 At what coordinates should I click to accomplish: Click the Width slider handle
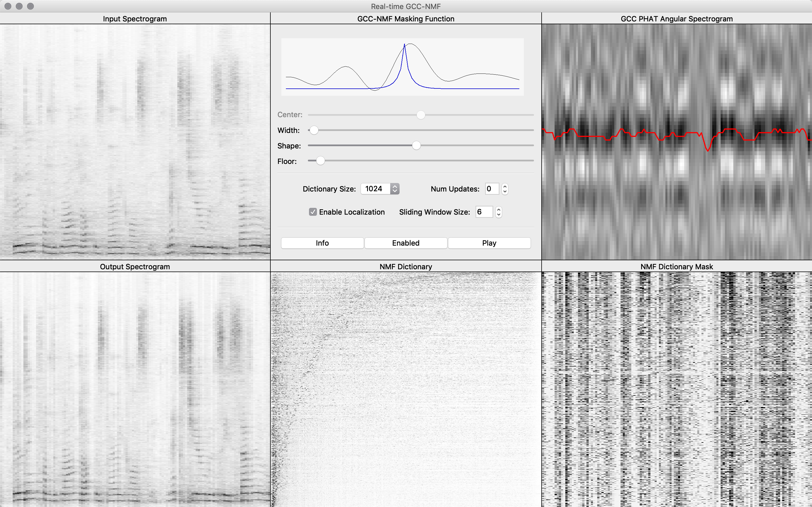[314, 130]
